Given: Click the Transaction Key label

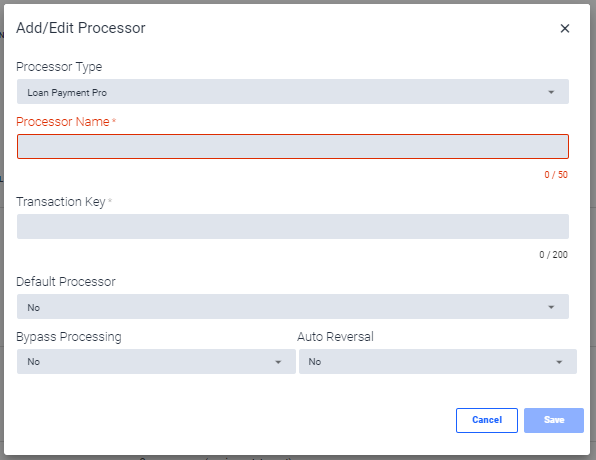Looking at the screenshot, I should point(61,201).
